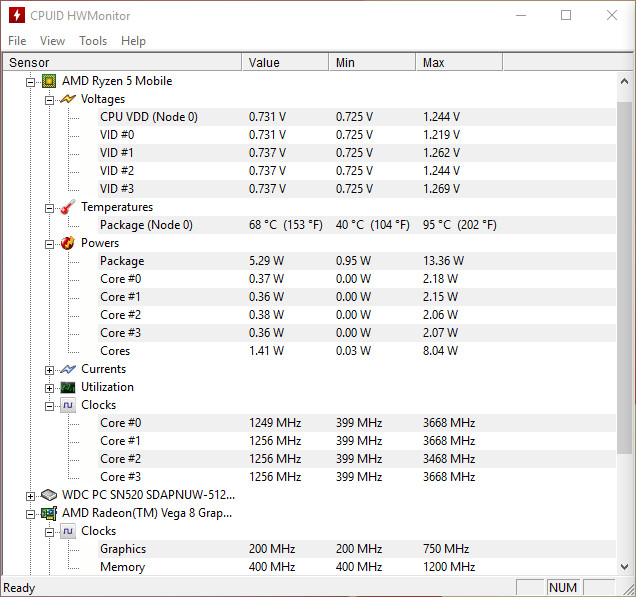Viewport: 636px width, 597px height.
Task: Click the WDC PC SN520 drive icon
Action: (49, 495)
